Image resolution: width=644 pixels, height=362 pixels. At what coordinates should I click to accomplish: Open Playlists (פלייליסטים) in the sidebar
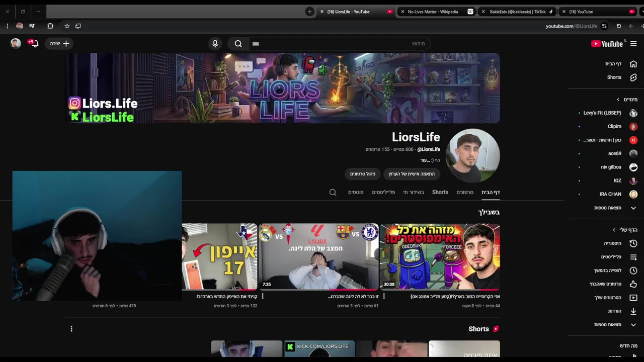[x=619, y=257]
